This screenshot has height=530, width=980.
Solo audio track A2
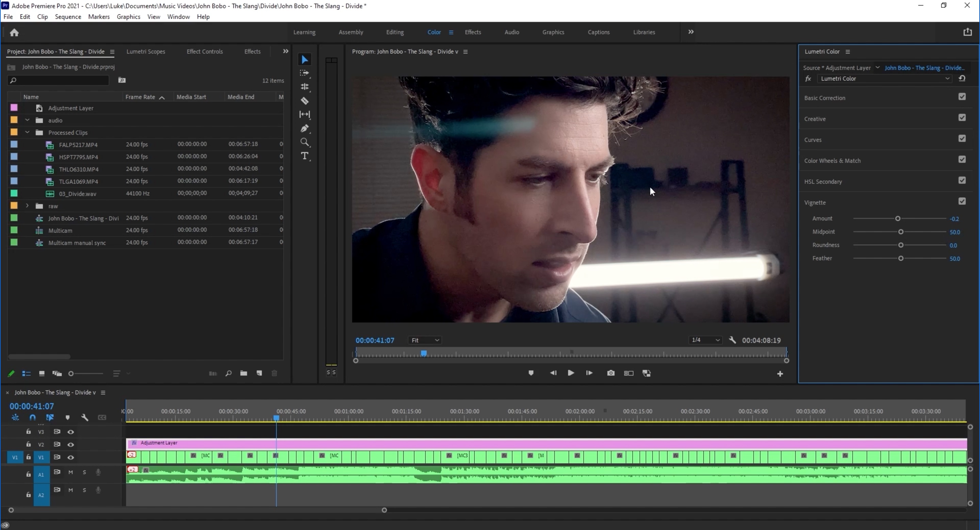click(x=84, y=490)
